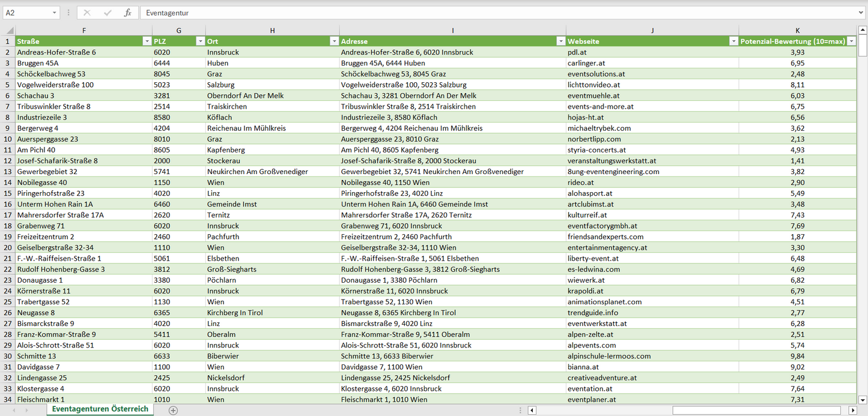Select row number 14
The image size is (868, 416).
(x=8, y=182)
